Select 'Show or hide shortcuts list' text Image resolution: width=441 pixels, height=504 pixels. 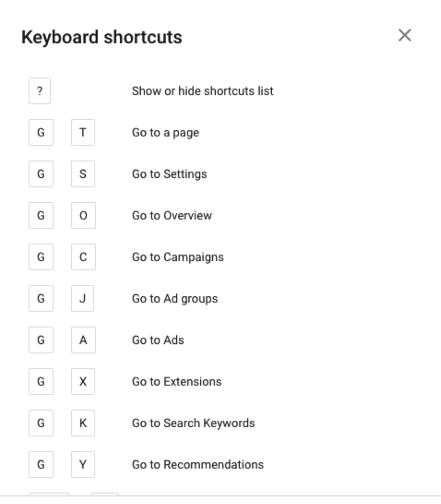click(x=202, y=91)
